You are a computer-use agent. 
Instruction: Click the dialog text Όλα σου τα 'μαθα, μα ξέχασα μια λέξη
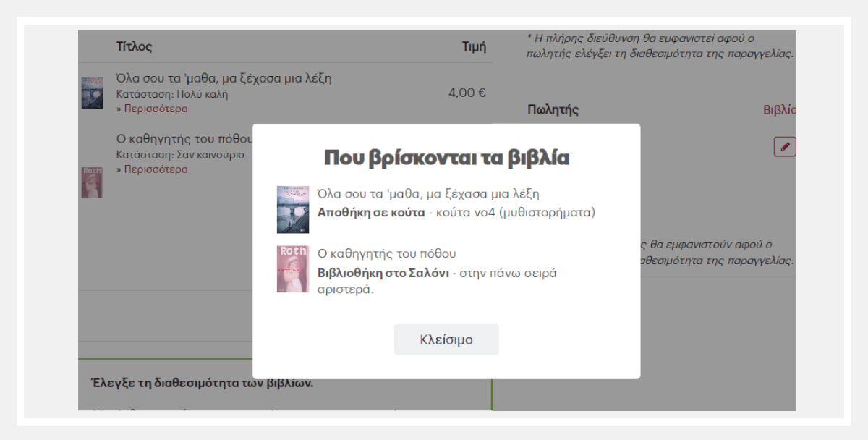click(x=429, y=194)
